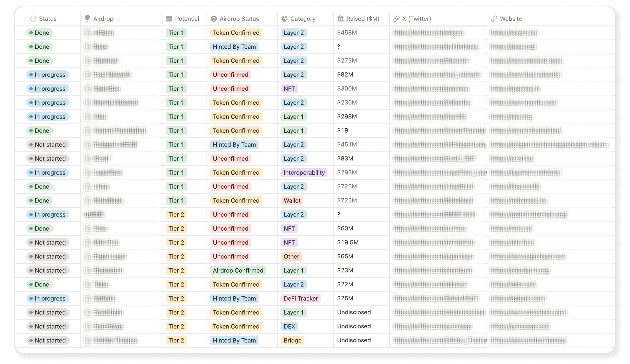
Task: Click the X (Twitter) link icon
Action: point(397,19)
